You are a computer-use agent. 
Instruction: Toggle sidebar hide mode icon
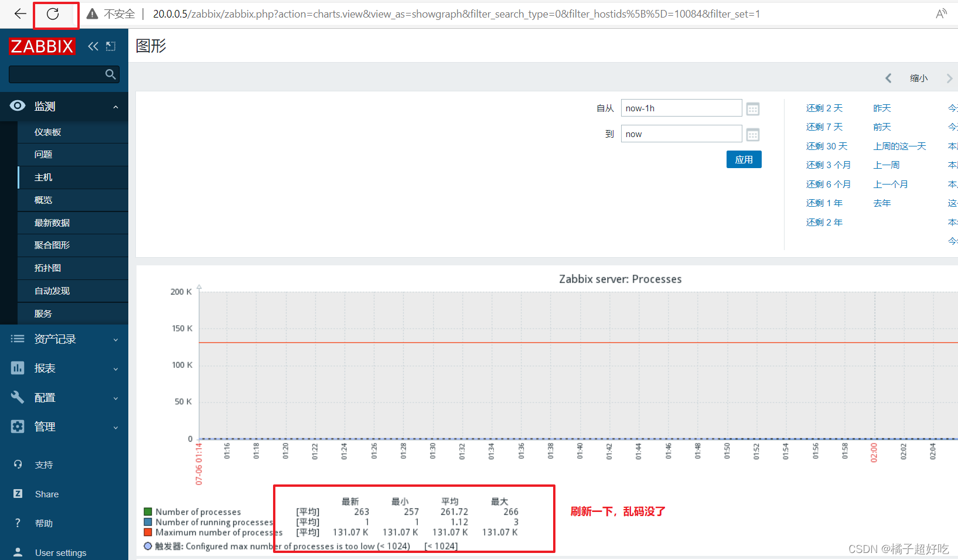point(111,46)
